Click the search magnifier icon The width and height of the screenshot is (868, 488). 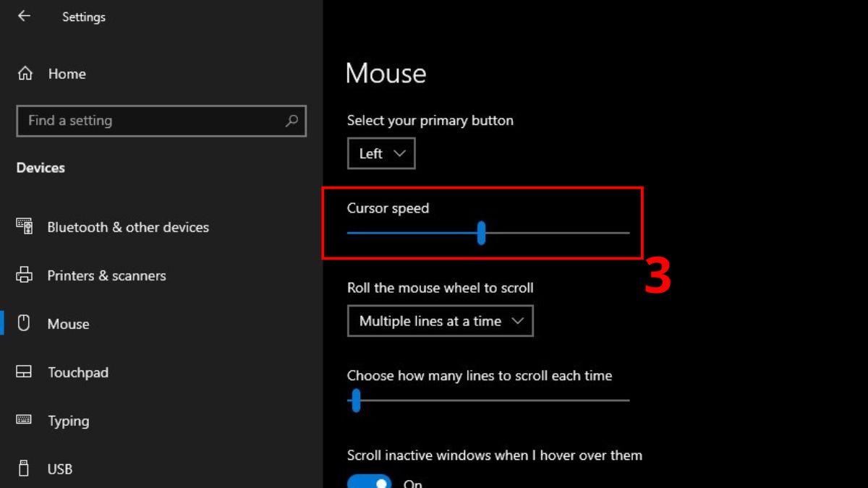(292, 121)
